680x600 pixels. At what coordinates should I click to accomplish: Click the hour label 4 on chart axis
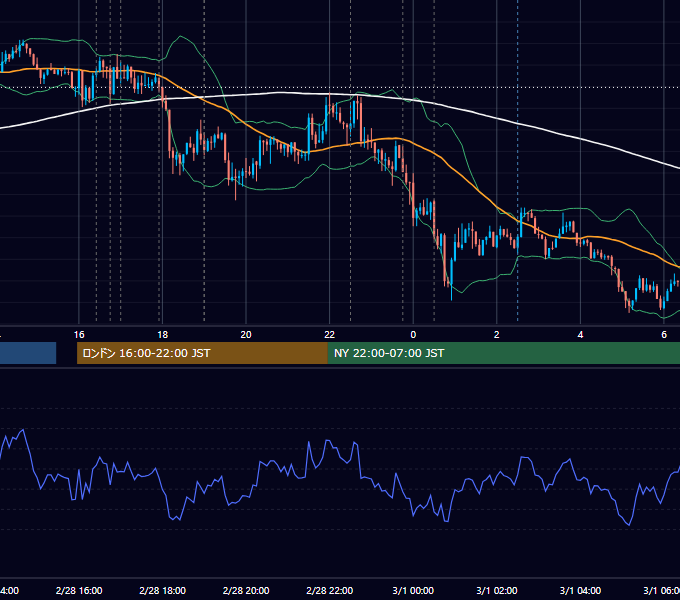coord(580,335)
